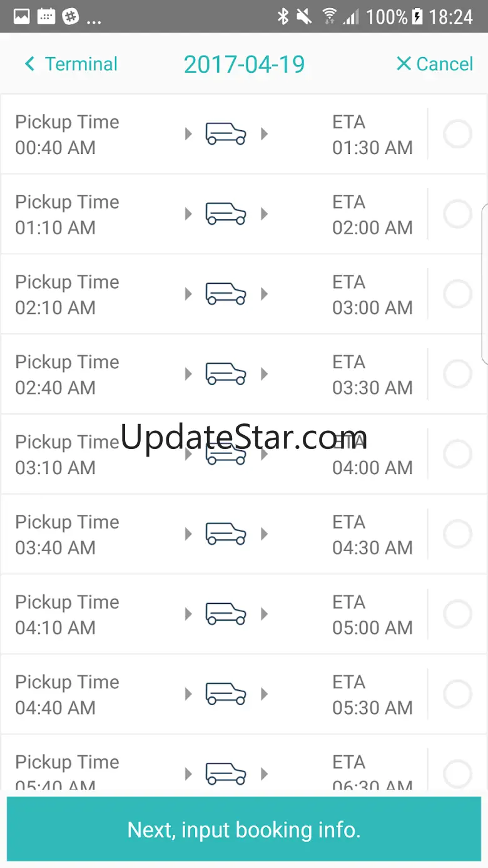The height and width of the screenshot is (868, 488).
Task: Go back to Terminal
Action: point(80,64)
